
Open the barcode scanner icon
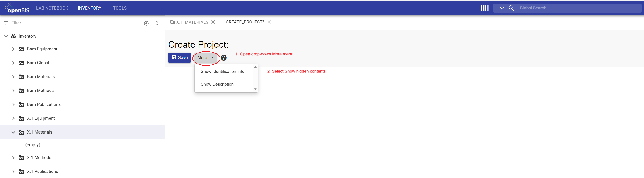(485, 8)
